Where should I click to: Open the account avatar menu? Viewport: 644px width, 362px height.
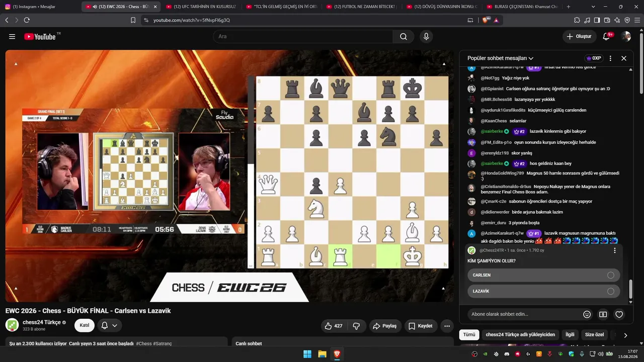626,37
